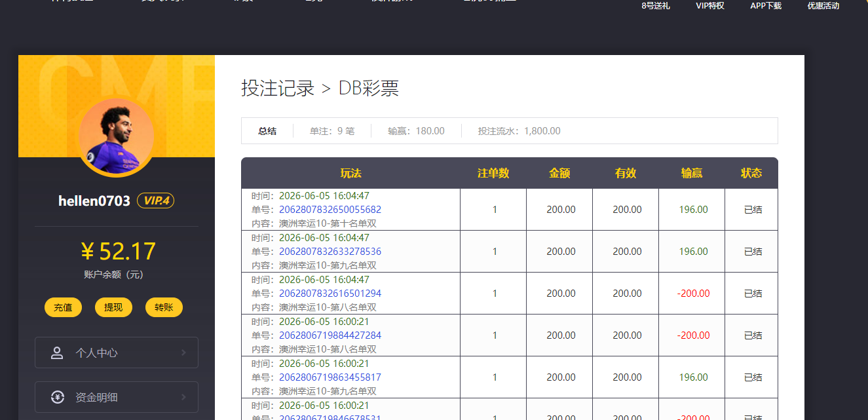Click 金额 200.00 for order 2062807832633278536
This screenshot has height=420, width=868.
561,252
